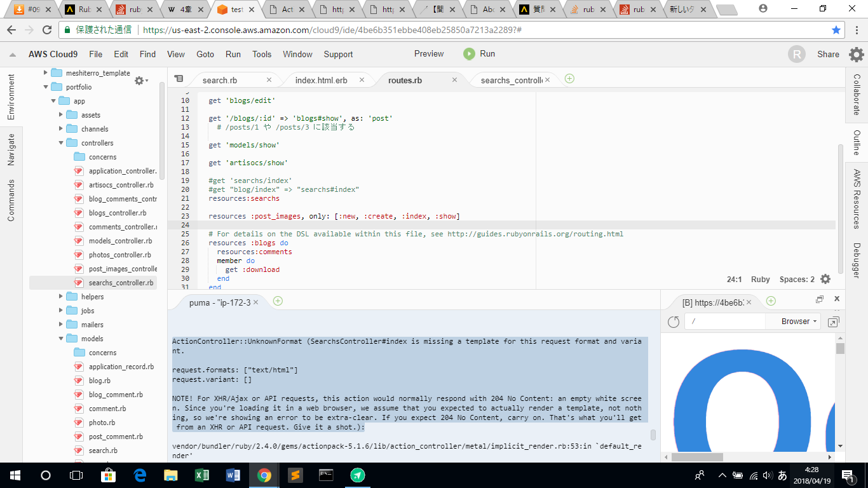Reload the preview browser pane
868x488 pixels.
[x=674, y=322]
